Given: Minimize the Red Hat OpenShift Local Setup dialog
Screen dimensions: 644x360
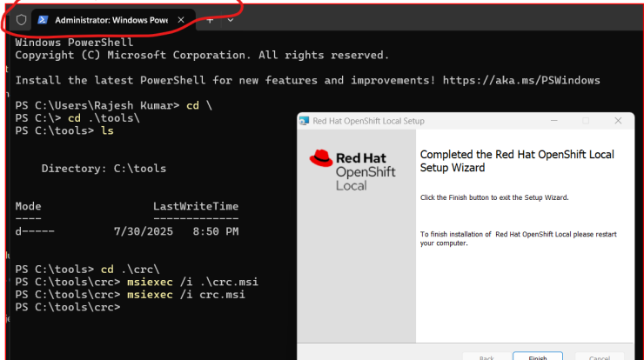Looking at the screenshot, I should 554,121.
